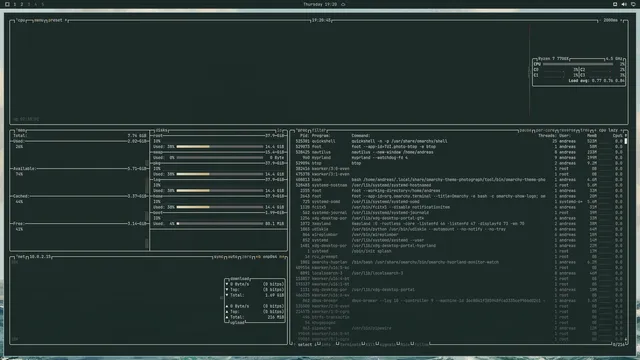The height and width of the screenshot is (360, 640).
Task: Toggle reverse sorting of processes
Action: click(568, 130)
